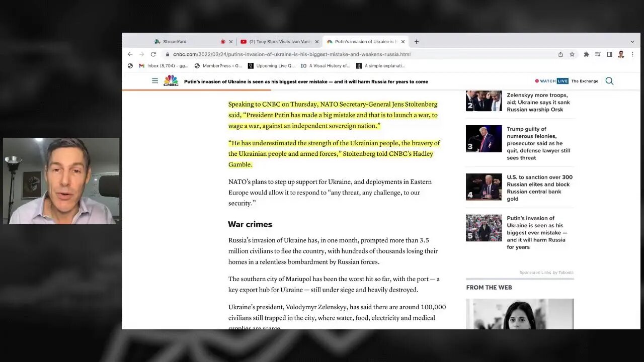Click Sponsored Links by Taboola label
The height and width of the screenshot is (362, 644).
(x=546, y=273)
